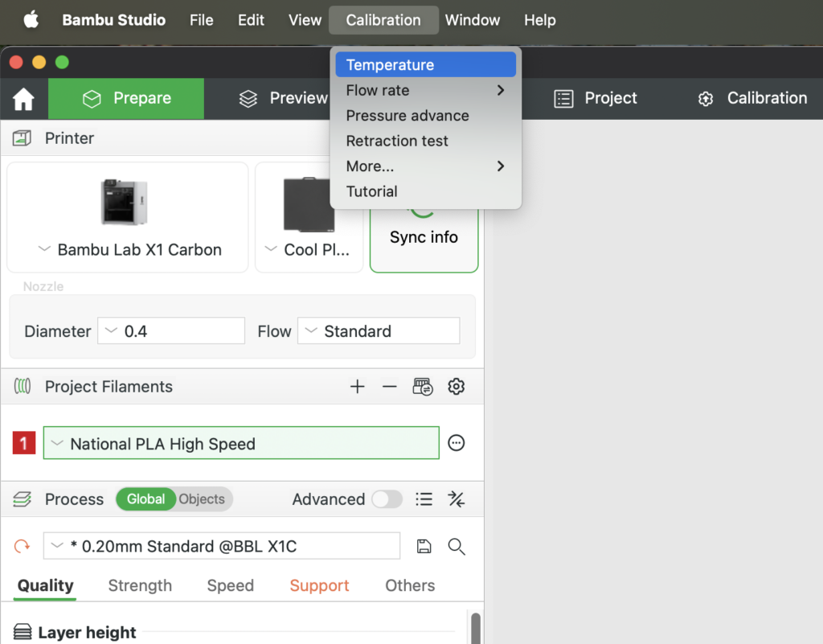Click the AMS filament sync icon
The width and height of the screenshot is (823, 644).
point(423,387)
